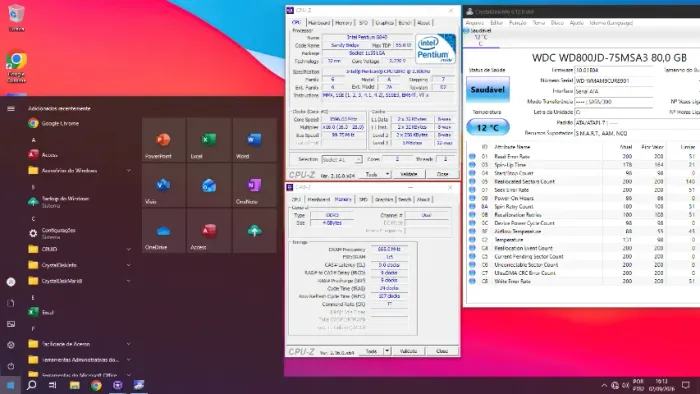Open the Pictures icon in Start rail

coord(11,324)
